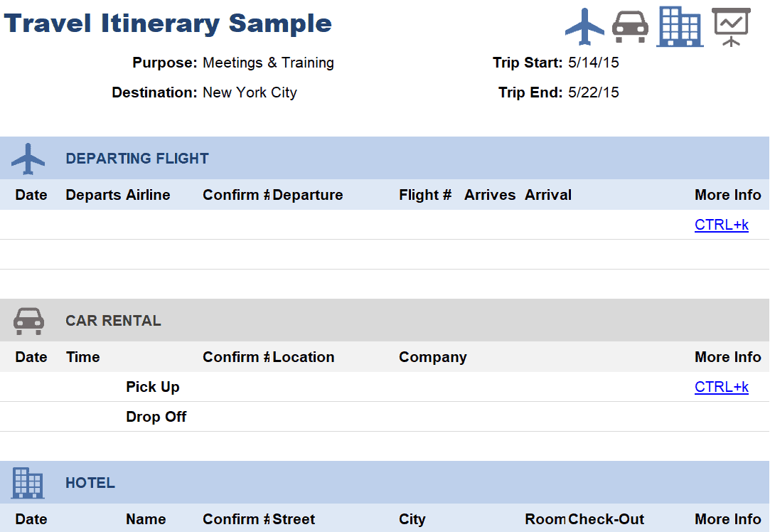Click the Flight # column header

425,196
